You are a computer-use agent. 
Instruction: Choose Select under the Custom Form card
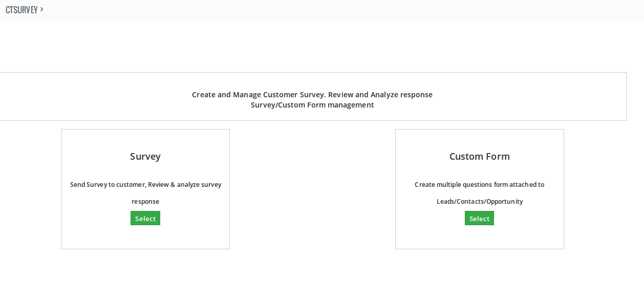[x=480, y=219]
